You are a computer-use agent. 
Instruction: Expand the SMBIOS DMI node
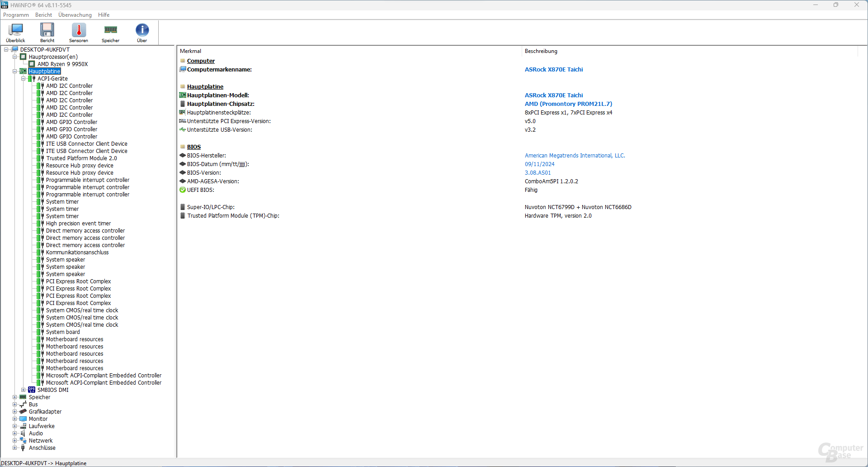(x=24, y=390)
